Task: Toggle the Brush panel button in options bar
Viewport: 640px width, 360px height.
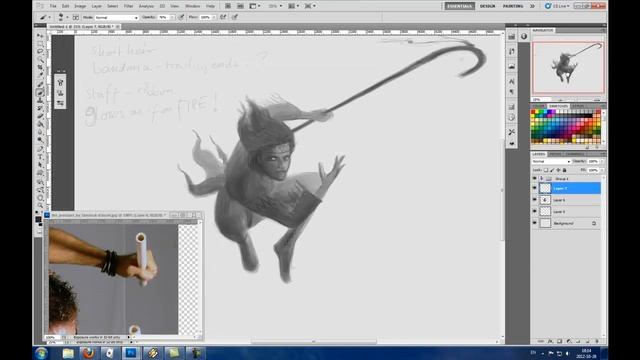Action: 76,17
